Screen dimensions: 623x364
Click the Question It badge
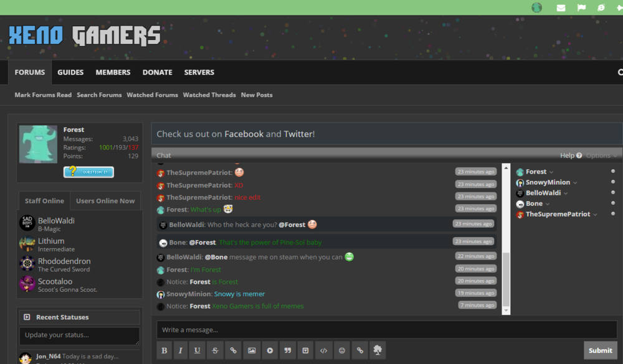[x=88, y=172]
